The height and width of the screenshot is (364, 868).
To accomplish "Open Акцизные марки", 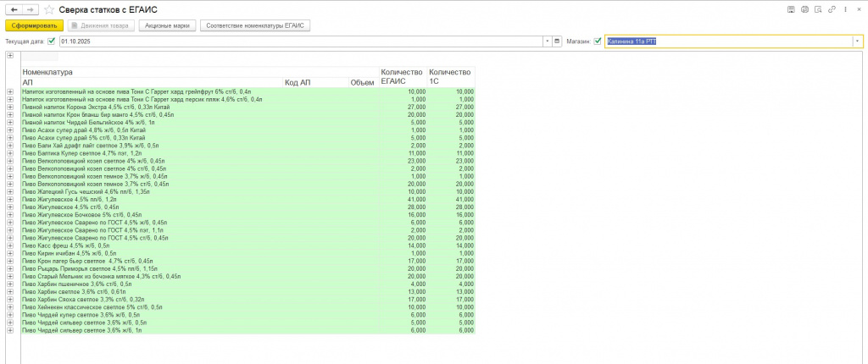I will coord(168,25).
